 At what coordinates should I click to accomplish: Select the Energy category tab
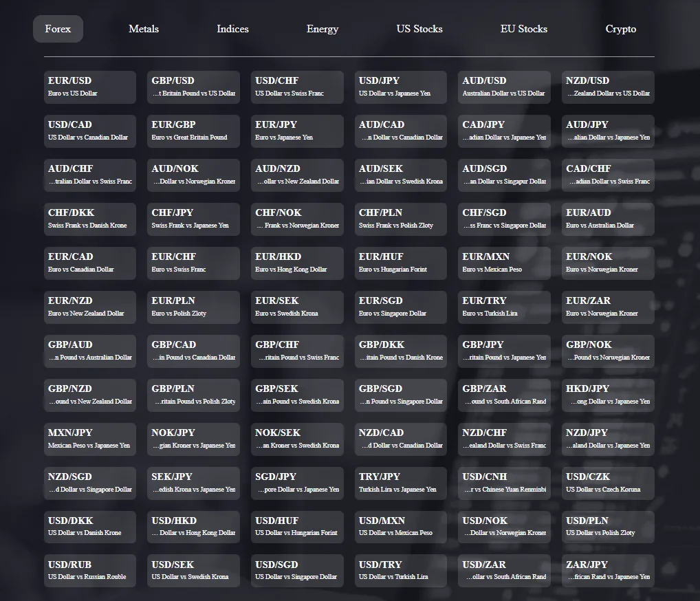[322, 29]
